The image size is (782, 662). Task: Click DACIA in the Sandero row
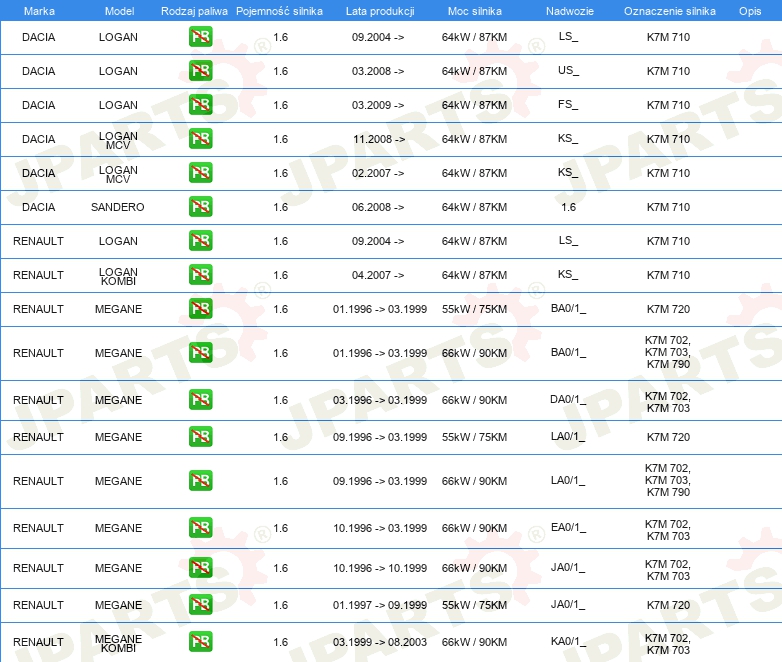pyautogui.click(x=38, y=207)
